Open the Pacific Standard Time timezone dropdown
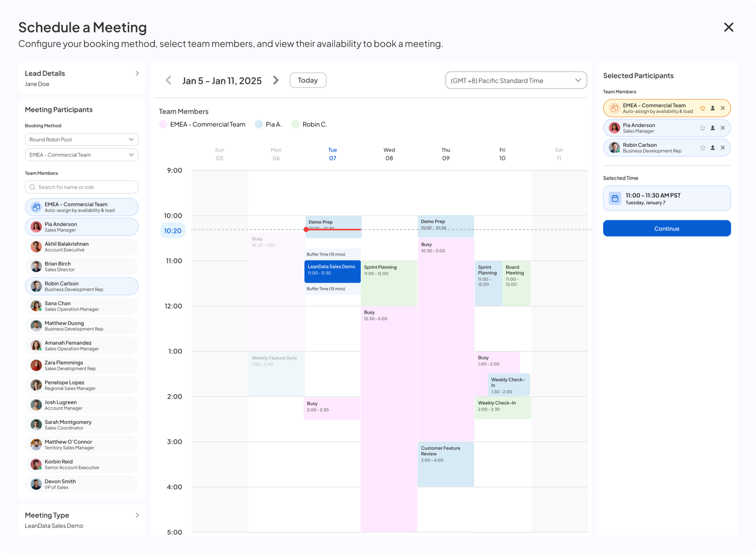Image resolution: width=756 pixels, height=554 pixels. [x=516, y=80]
